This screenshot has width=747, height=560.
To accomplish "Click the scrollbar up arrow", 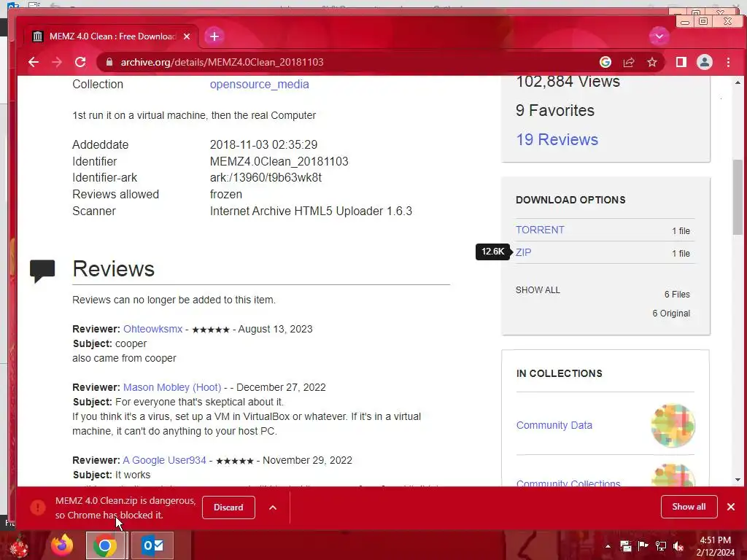I will (738, 82).
